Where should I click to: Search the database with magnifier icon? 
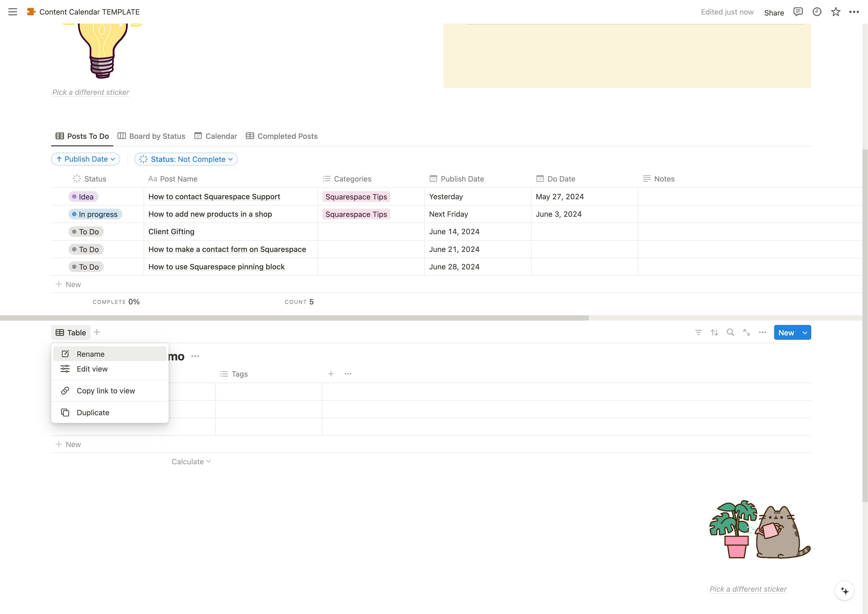[x=730, y=332]
